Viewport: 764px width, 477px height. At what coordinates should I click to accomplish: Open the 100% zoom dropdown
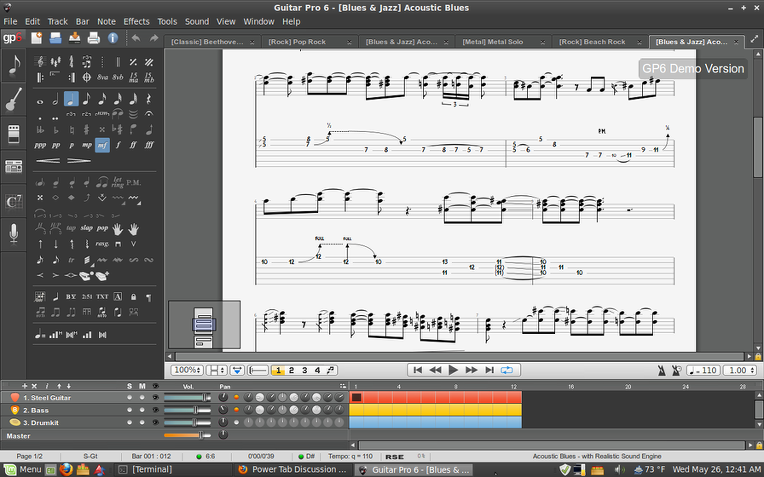[186, 370]
